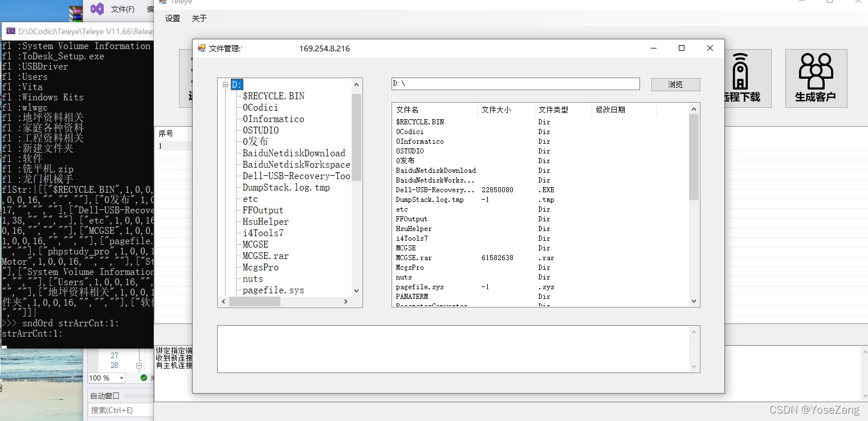Screen dimensions: 868x421
Task: Select PANATERM row in file list
Action: click(540, 297)
